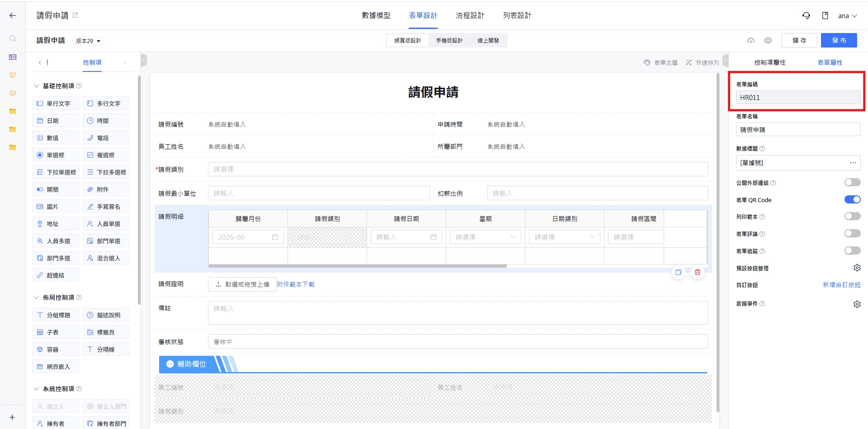Add the 單行文字 control

coord(56,104)
